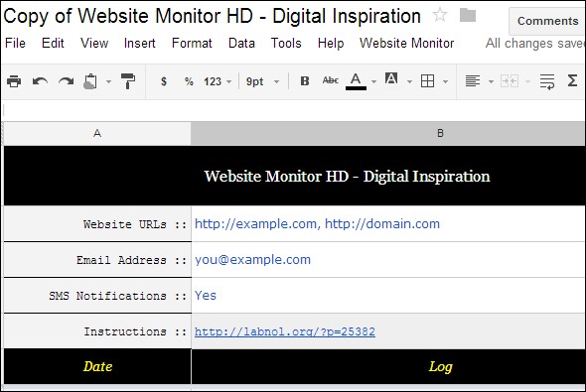Click the Sigma functions icon
This screenshot has height=392, width=586.
click(x=572, y=80)
